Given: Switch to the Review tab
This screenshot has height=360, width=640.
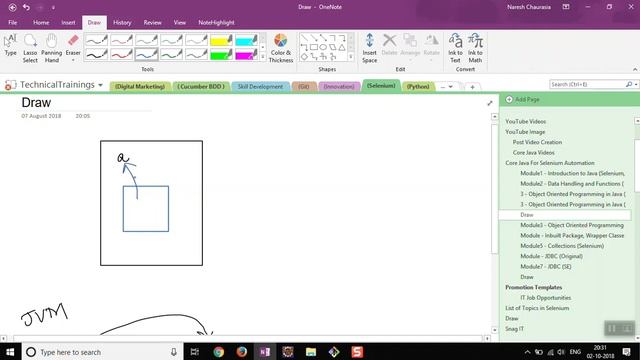Looking at the screenshot, I should pos(152,22).
